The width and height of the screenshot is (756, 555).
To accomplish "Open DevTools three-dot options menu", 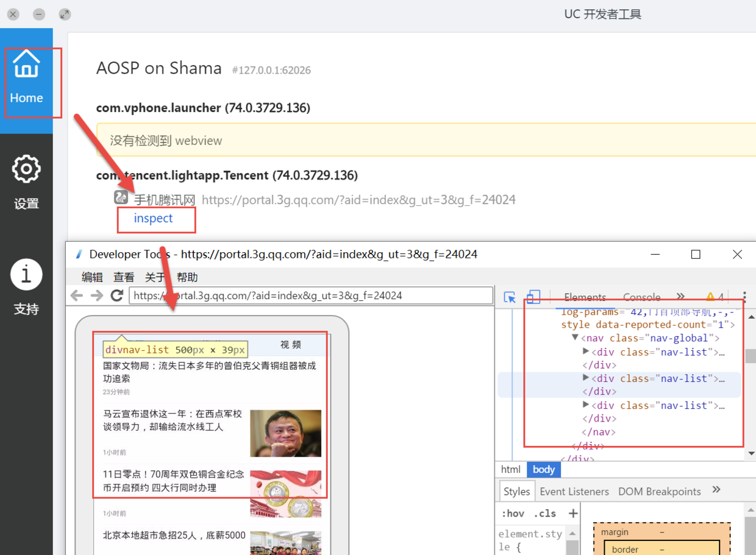I will 744,297.
